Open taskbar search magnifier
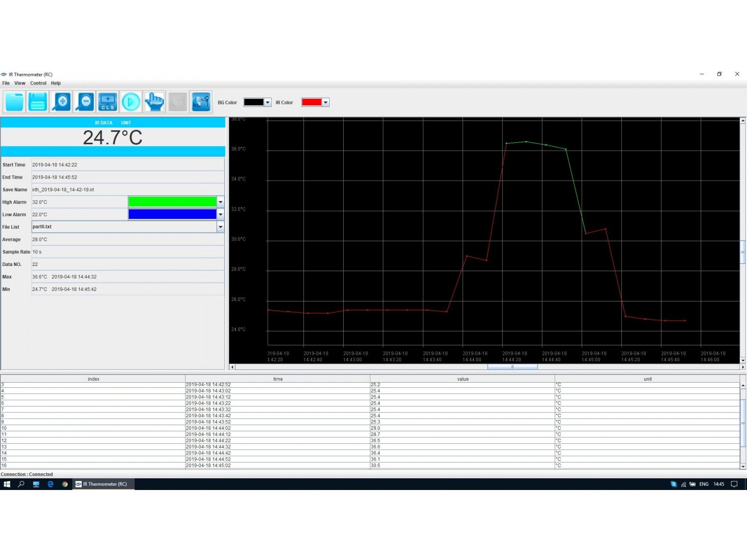The width and height of the screenshot is (747, 560). point(21,484)
